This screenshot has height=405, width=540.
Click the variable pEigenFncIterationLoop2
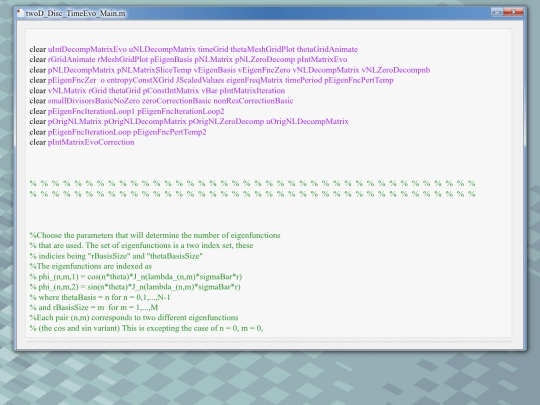click(x=180, y=111)
